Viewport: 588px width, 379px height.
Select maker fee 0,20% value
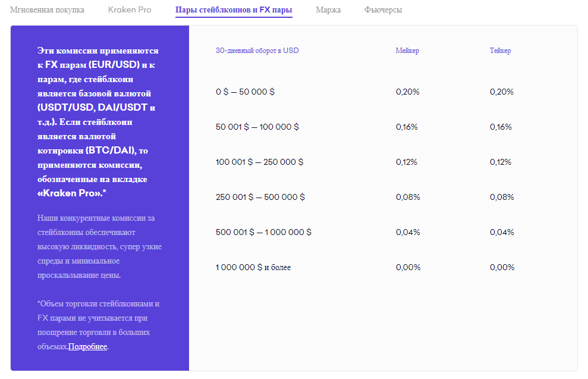[x=408, y=92]
